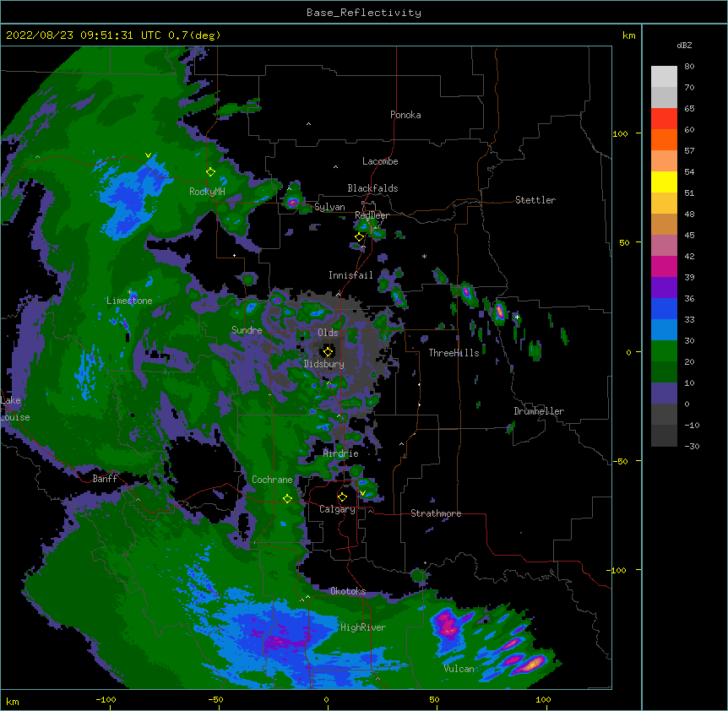Click the yellow V marker northwest of RockyMH
The width and height of the screenshot is (728, 711).
click(x=148, y=155)
